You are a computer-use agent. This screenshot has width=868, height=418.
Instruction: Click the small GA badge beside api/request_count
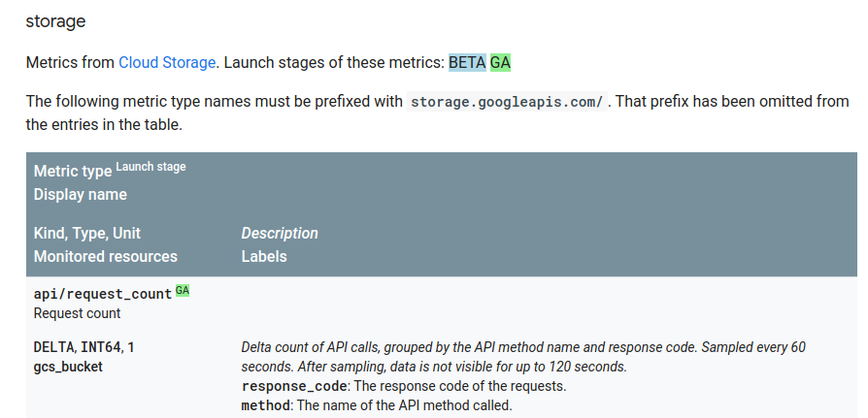click(183, 291)
